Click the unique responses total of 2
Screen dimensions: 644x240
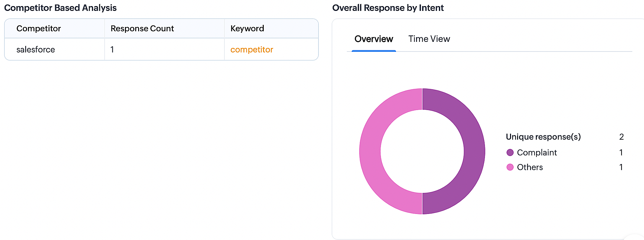621,137
